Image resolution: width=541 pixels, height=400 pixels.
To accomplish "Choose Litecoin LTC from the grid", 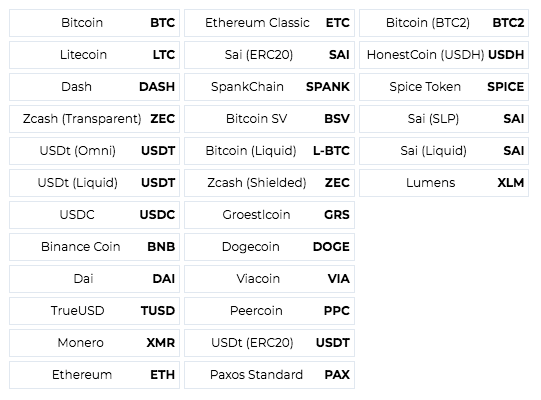I will pyautogui.click(x=94, y=55).
